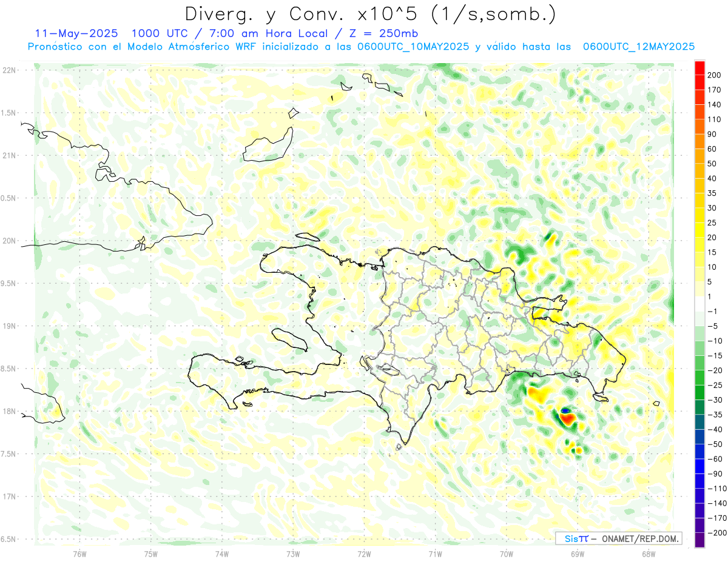
Task: Click the color scale value '110'
Action: coord(715,119)
